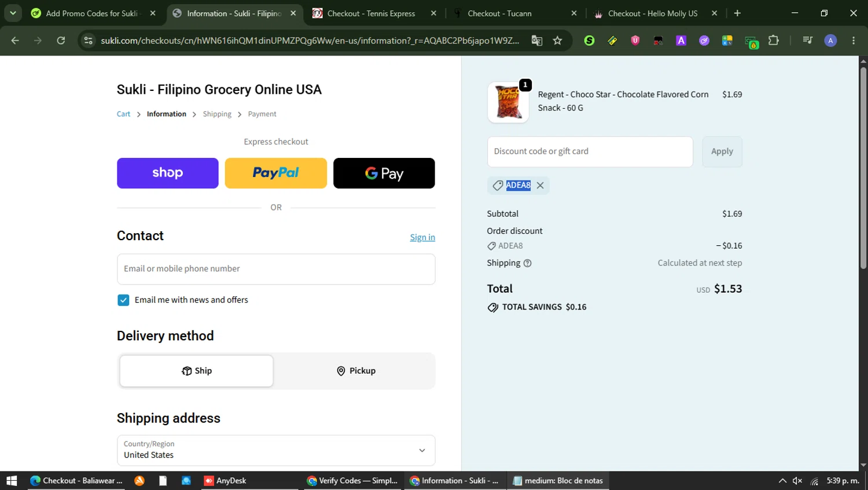Select the Ship delivery method
This screenshot has width=868, height=490.
point(197,371)
